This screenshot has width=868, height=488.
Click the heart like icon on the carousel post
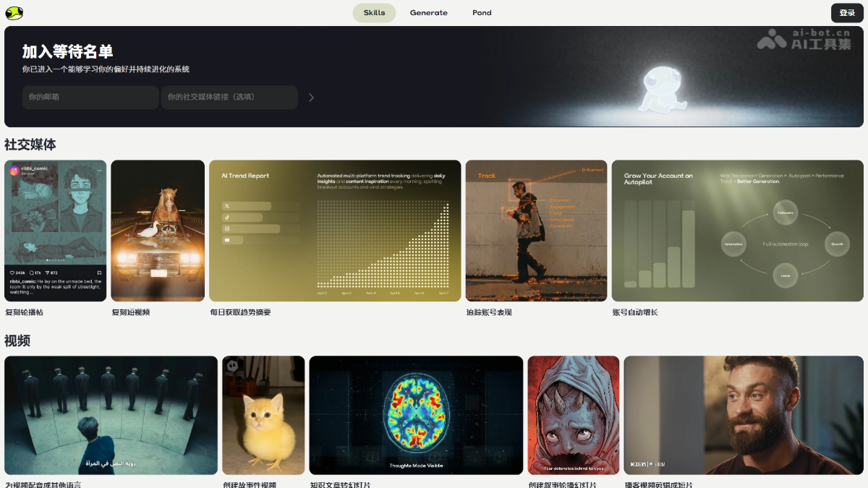pos(12,273)
